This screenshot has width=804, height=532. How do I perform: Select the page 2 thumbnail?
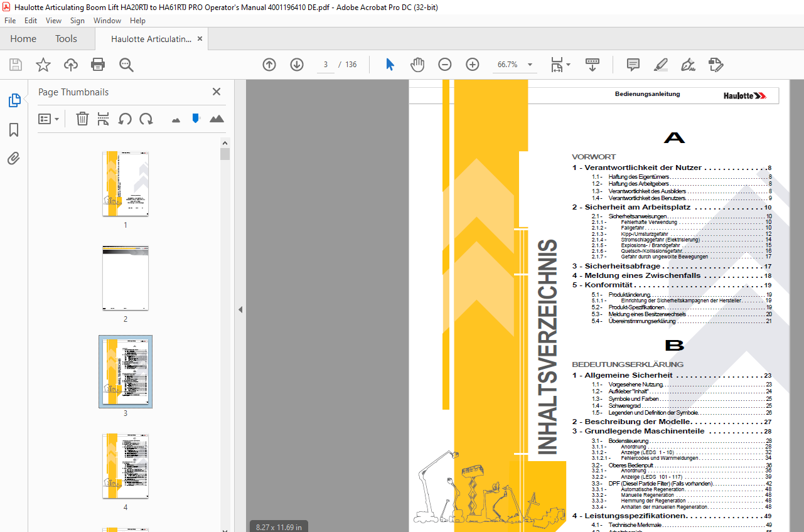pyautogui.click(x=126, y=279)
